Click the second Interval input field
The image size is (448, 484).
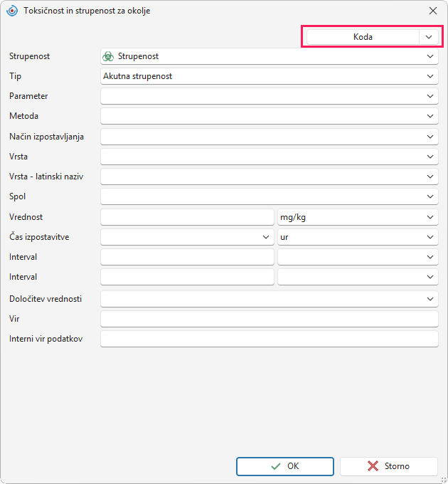(x=187, y=277)
